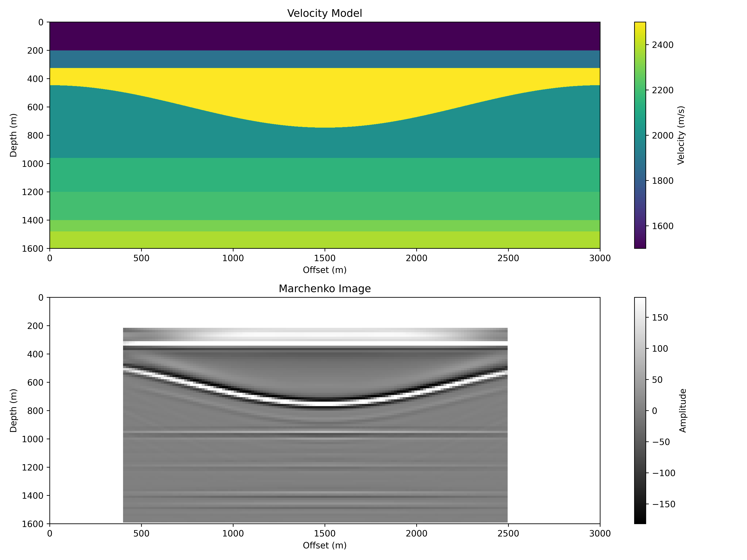Click the 1800 tick on velocity colorbar
747x560 pixels.
coord(663,181)
